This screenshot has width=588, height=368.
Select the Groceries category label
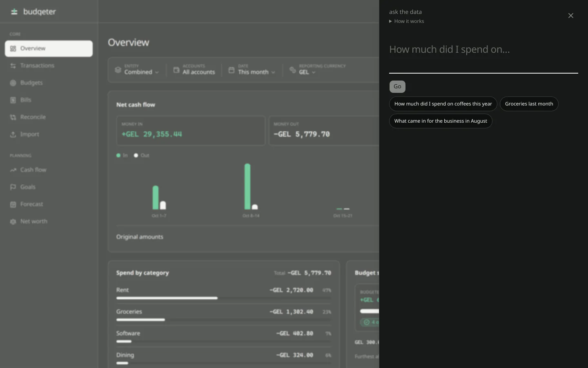[129, 312]
